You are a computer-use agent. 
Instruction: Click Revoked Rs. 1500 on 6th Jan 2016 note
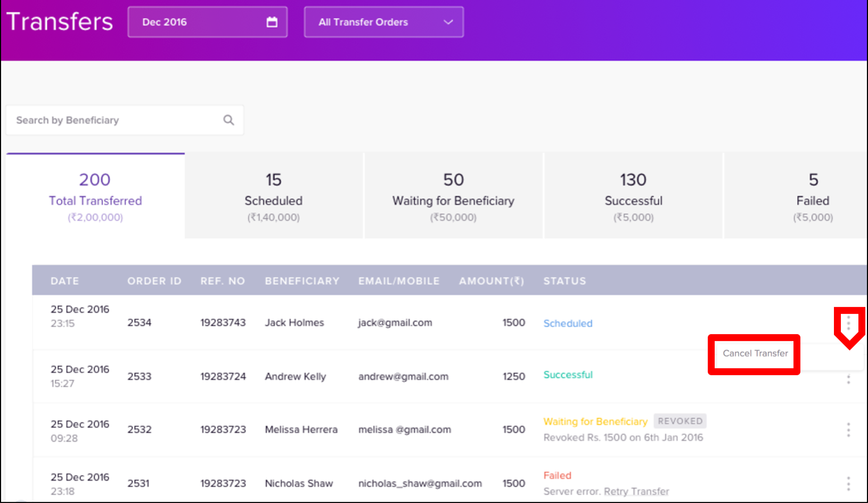tap(623, 437)
